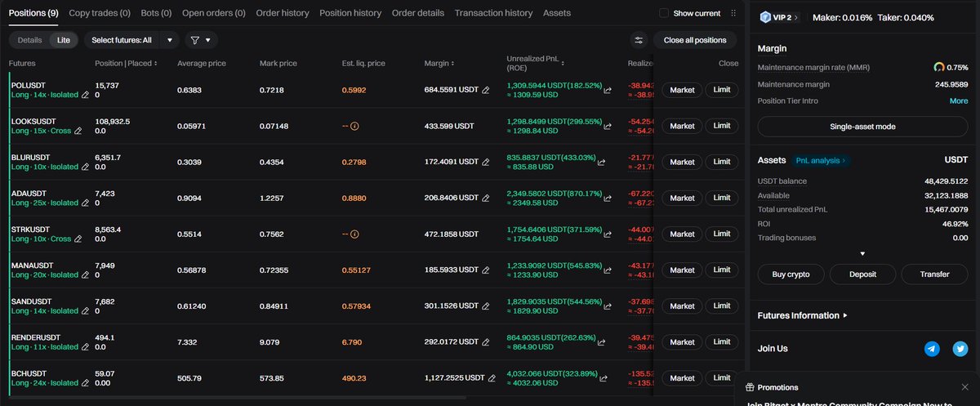Enable Show current checkbox

664,13
